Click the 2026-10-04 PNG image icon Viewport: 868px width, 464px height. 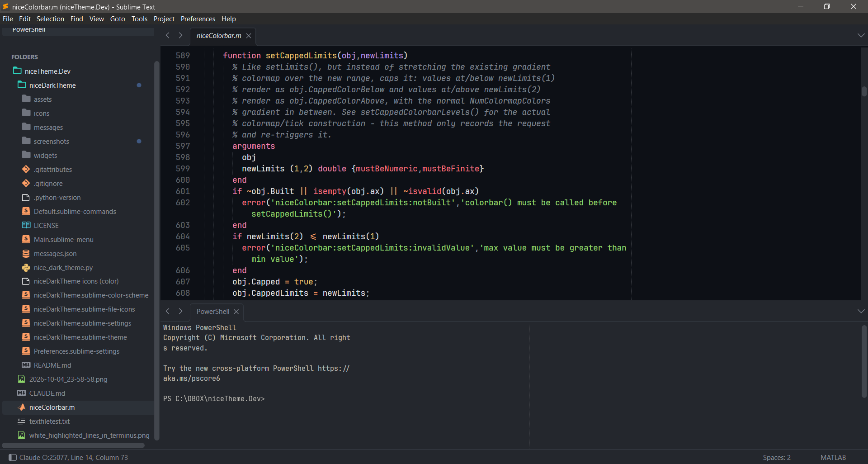(22, 379)
